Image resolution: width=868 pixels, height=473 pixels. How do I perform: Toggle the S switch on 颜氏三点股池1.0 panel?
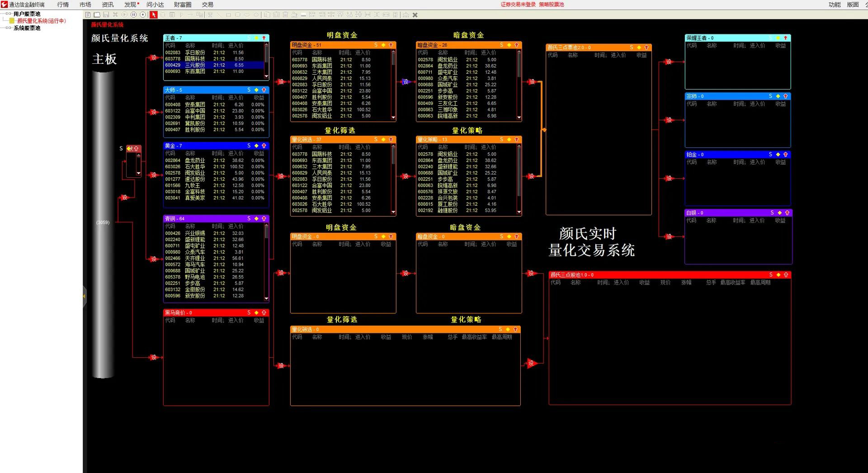click(x=771, y=274)
